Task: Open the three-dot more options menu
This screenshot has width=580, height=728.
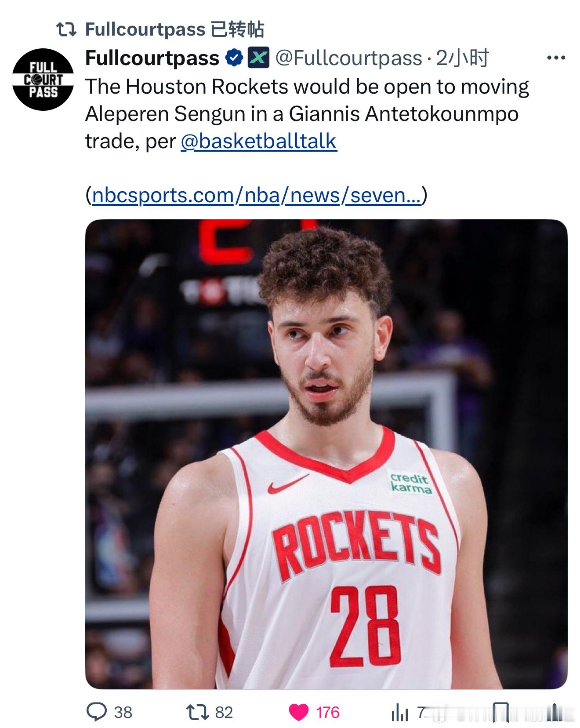Action: [556, 58]
